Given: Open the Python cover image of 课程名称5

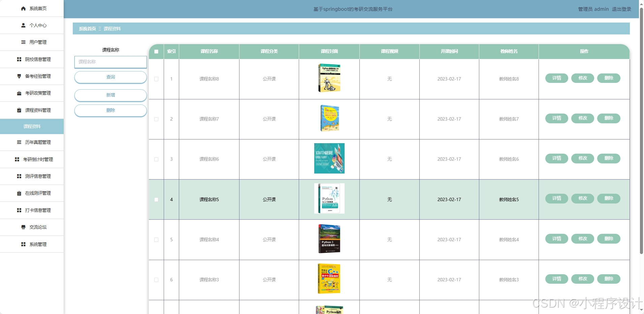Looking at the screenshot, I should 329,198.
